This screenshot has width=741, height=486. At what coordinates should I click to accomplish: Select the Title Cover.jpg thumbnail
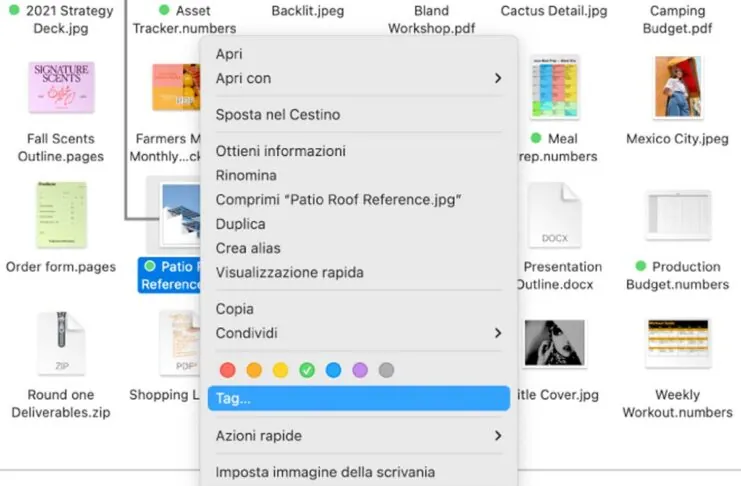pyautogui.click(x=555, y=343)
